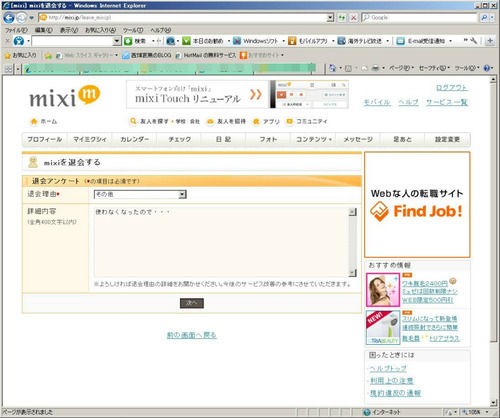The image size is (500, 418).
Task: Click the ヘルプトップ link
Action: click(x=388, y=368)
